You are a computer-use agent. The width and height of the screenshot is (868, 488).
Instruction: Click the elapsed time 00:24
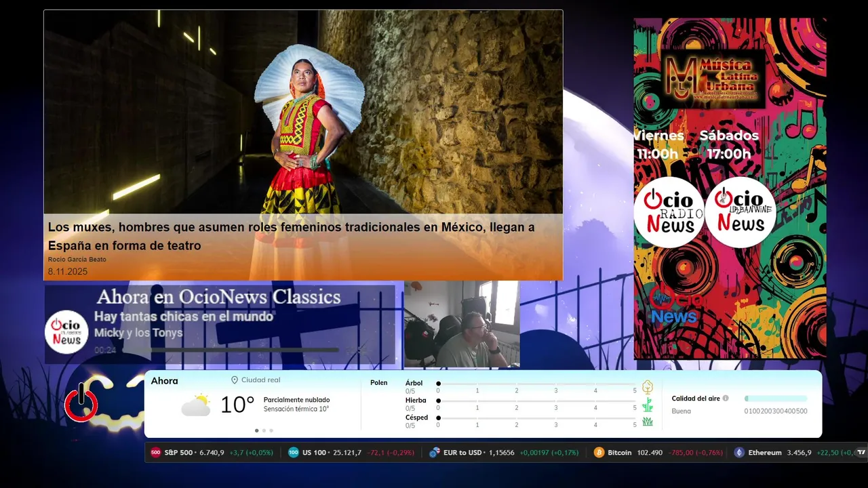pos(105,350)
